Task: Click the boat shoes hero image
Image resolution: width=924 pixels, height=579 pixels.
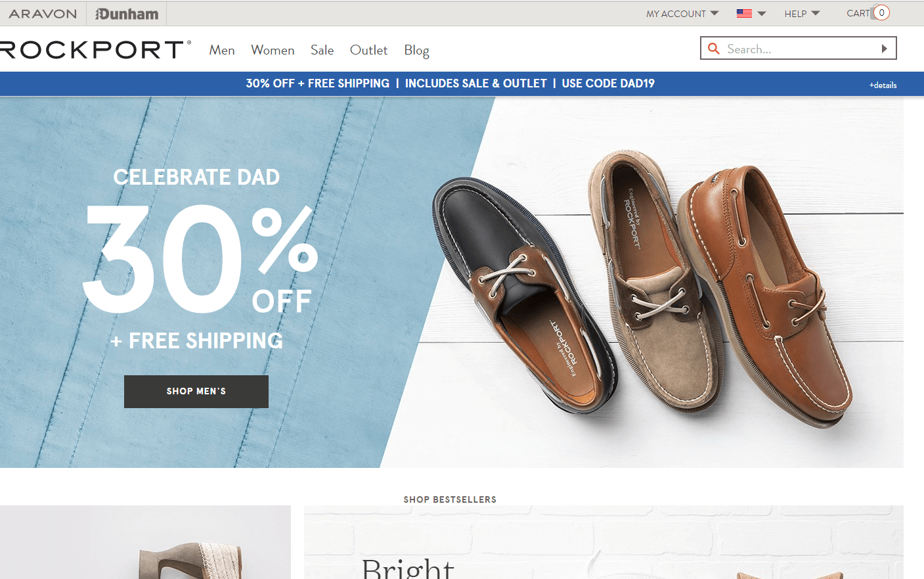Action: 642,289
